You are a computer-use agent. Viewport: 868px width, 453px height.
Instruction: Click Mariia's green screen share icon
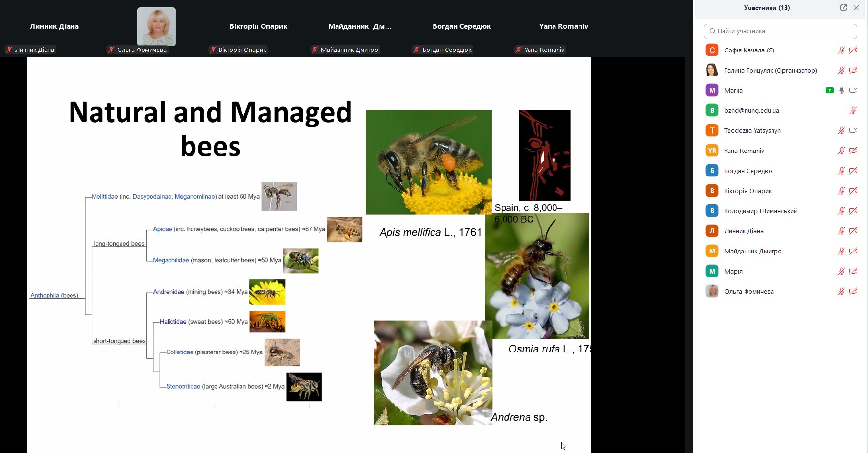pyautogui.click(x=830, y=90)
